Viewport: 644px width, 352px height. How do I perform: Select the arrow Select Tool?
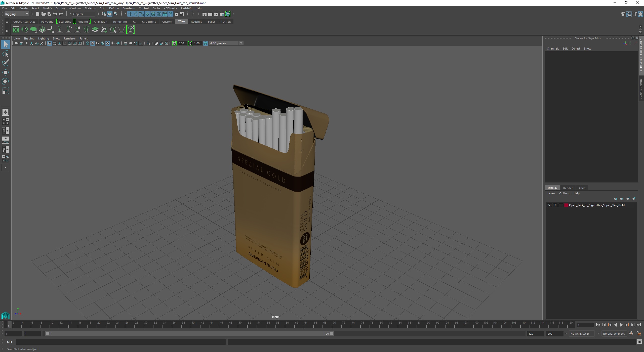6,45
